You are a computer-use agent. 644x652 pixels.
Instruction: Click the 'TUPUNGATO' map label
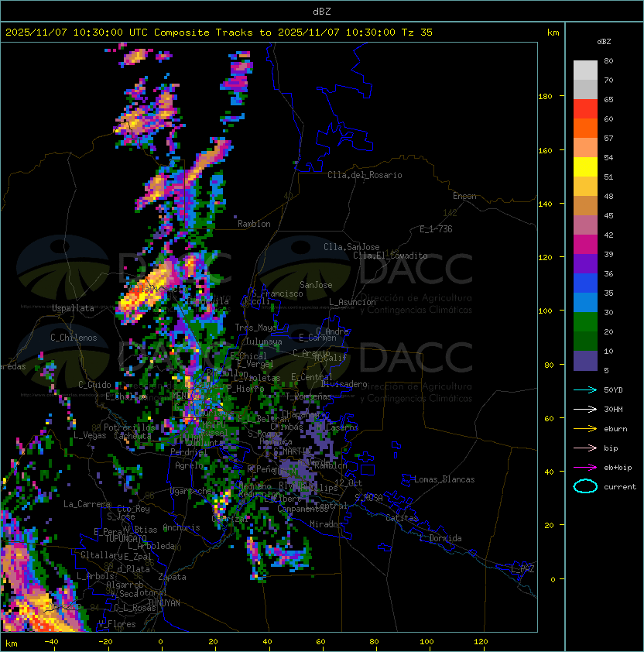tap(125, 538)
